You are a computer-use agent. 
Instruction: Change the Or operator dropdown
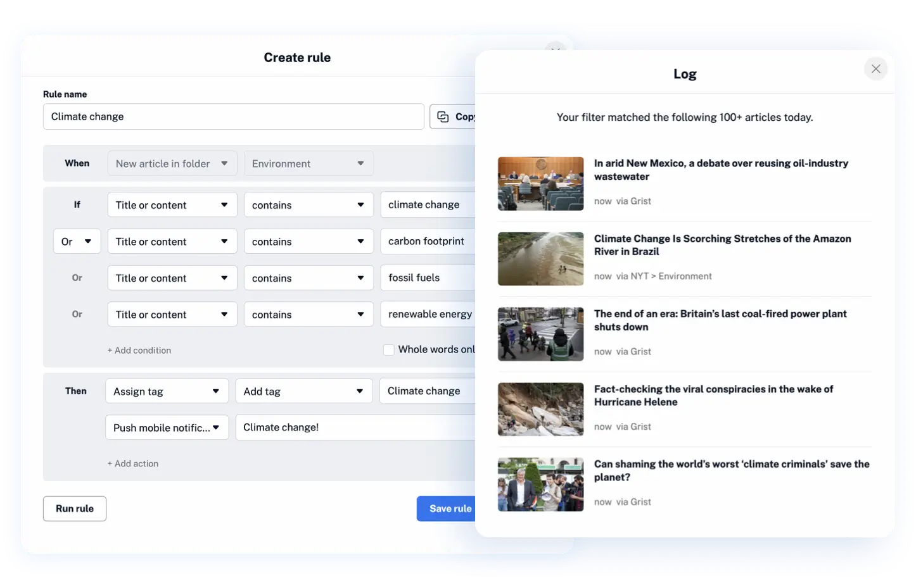click(77, 242)
